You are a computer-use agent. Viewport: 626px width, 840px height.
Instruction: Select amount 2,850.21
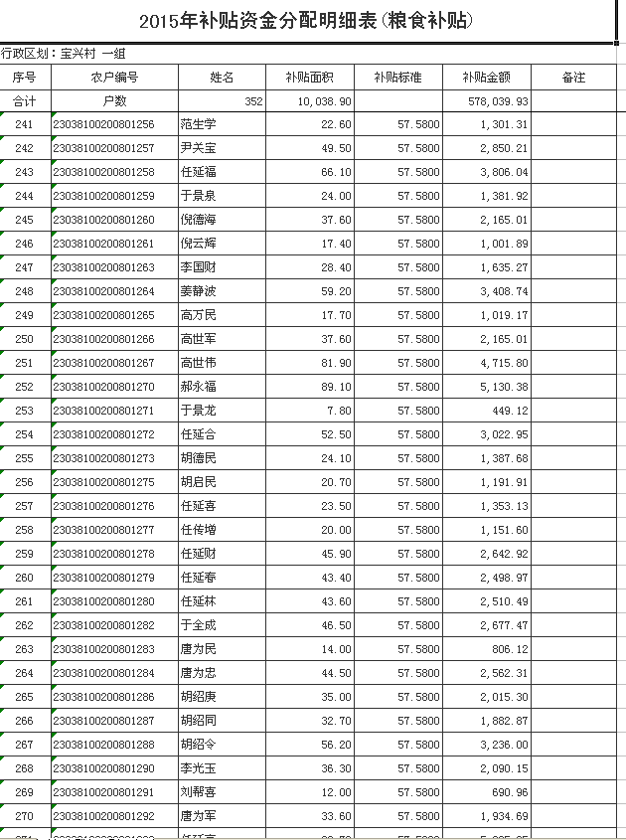[x=487, y=148]
